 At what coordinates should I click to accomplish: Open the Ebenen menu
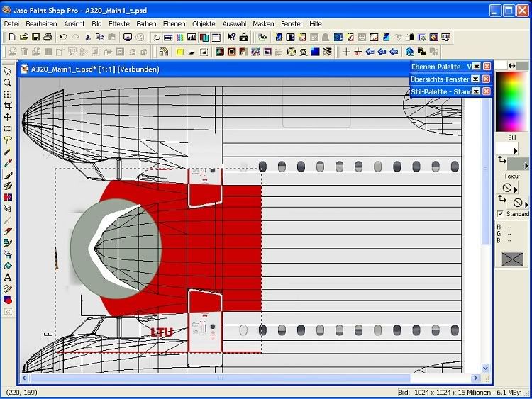tap(174, 23)
